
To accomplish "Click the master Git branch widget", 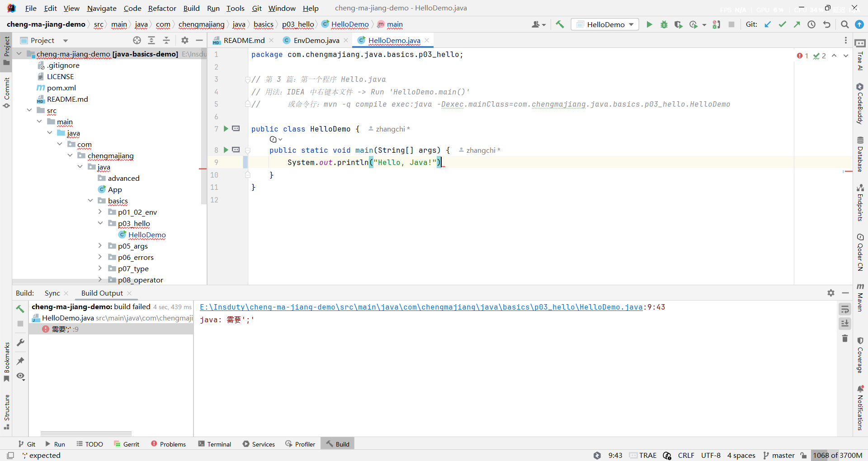I will (x=779, y=455).
